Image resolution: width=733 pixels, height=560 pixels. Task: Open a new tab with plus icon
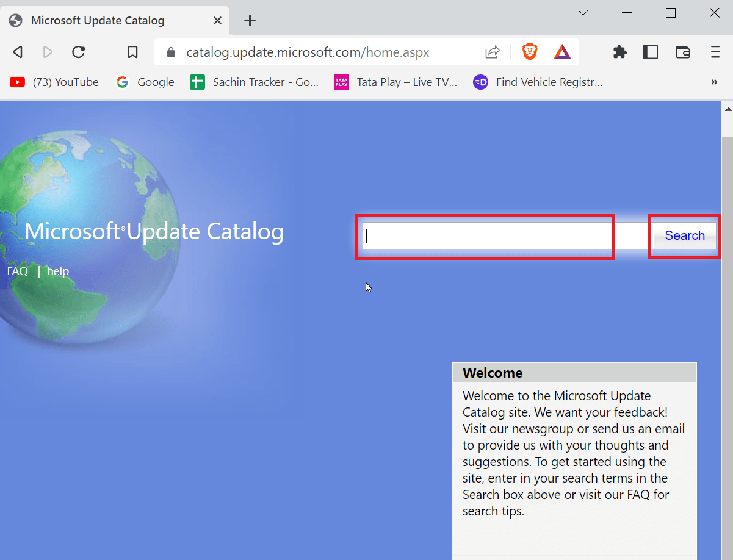click(250, 21)
